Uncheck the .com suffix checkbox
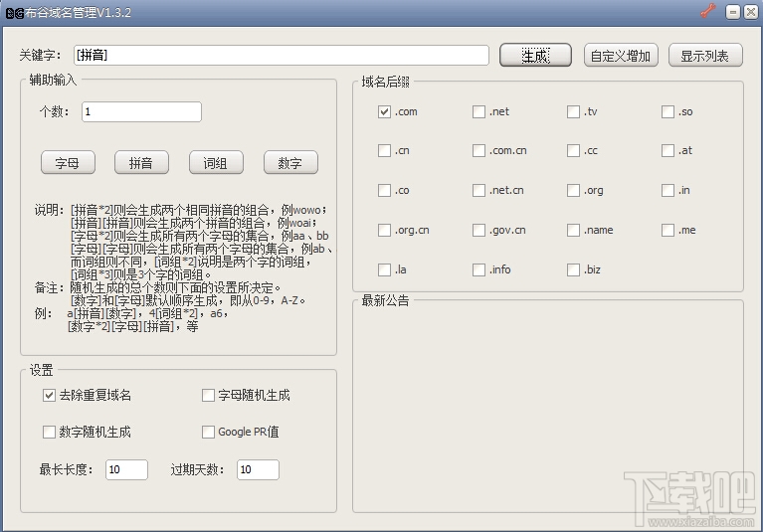Viewport: 763px width, 532px height. click(x=384, y=111)
